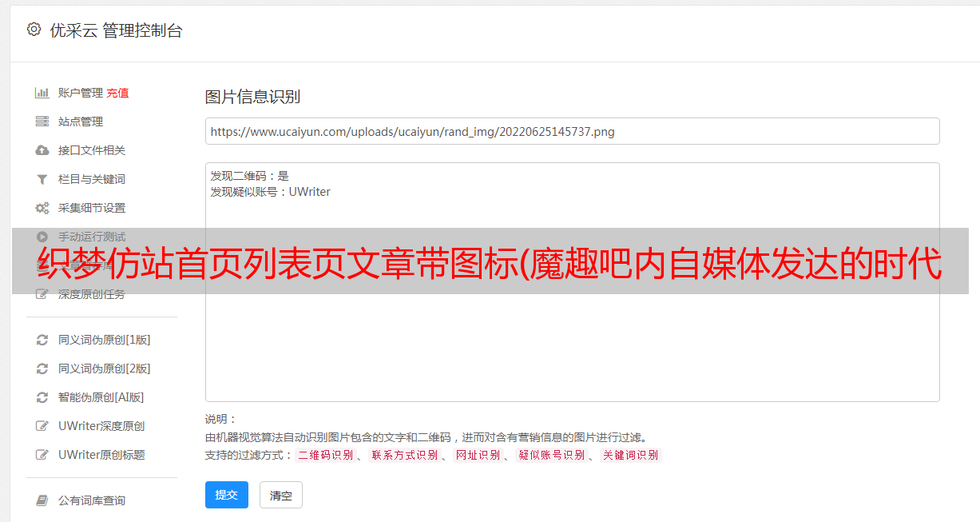The height and width of the screenshot is (522, 980).
Task: Click the edit icon for 深度原创任务
Action: click(x=42, y=294)
